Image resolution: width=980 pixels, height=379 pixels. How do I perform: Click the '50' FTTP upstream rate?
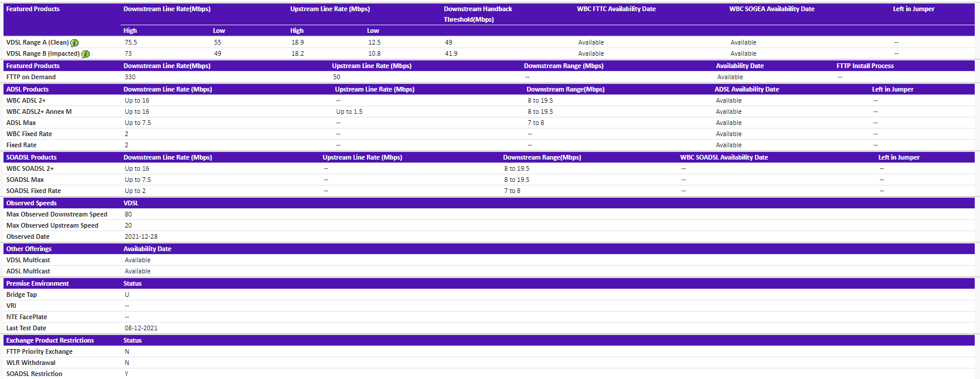tap(336, 77)
